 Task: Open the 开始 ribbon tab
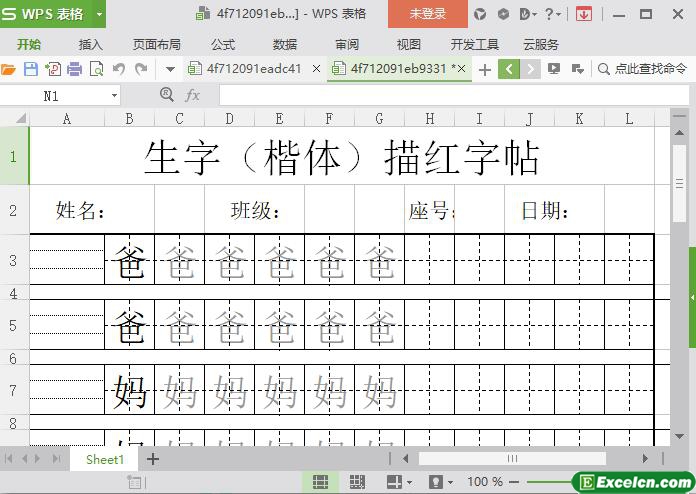click(29, 44)
